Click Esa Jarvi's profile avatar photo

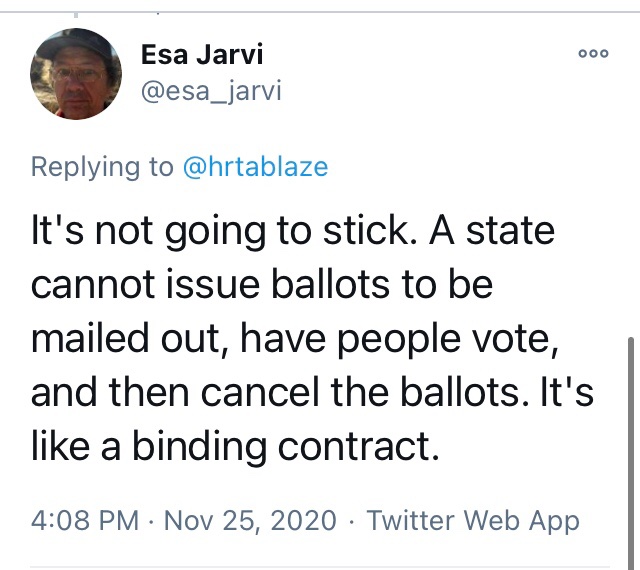pos(76,73)
